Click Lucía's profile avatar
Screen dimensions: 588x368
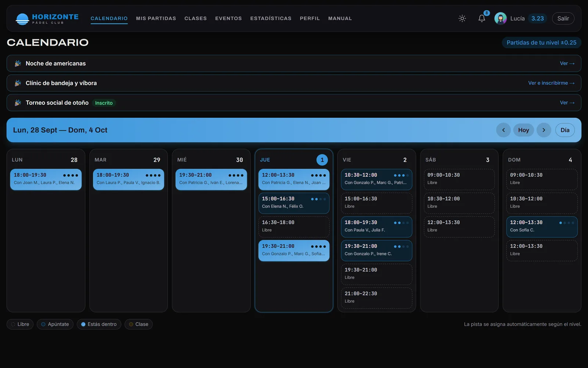(501, 18)
